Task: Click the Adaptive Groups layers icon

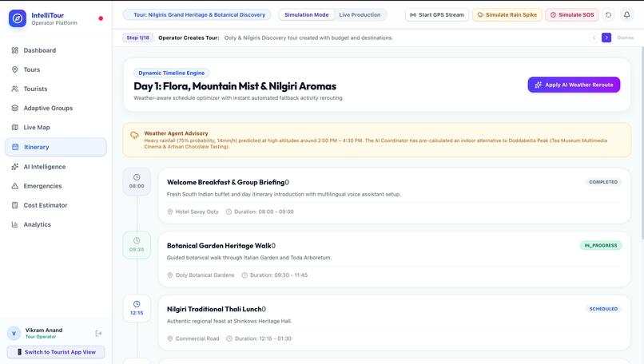Action: [15, 109]
